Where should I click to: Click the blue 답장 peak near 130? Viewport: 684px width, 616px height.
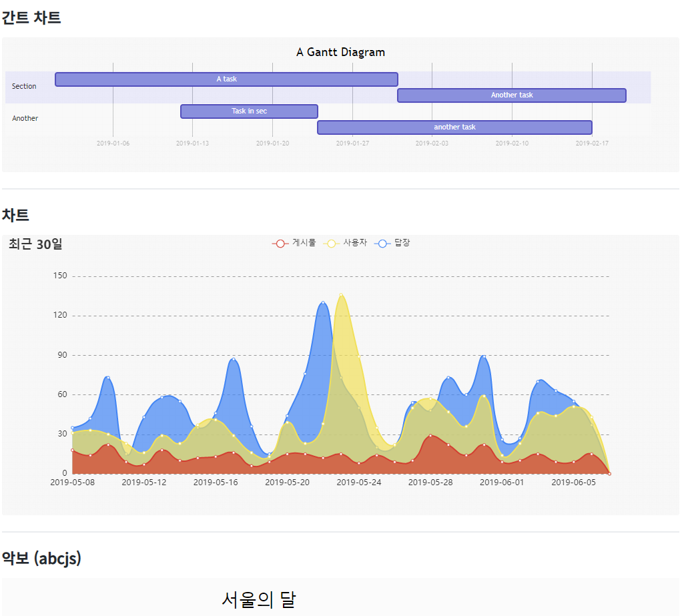coord(323,302)
